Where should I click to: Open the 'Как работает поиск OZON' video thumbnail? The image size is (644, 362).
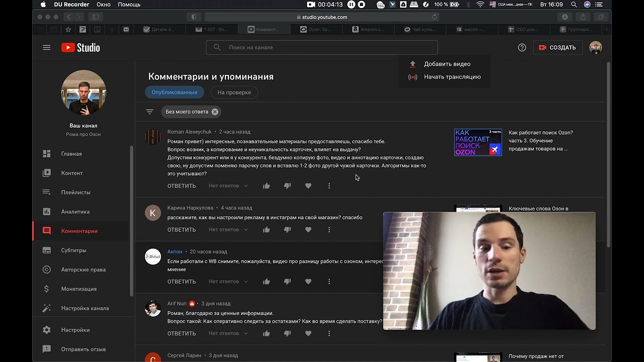coord(478,142)
